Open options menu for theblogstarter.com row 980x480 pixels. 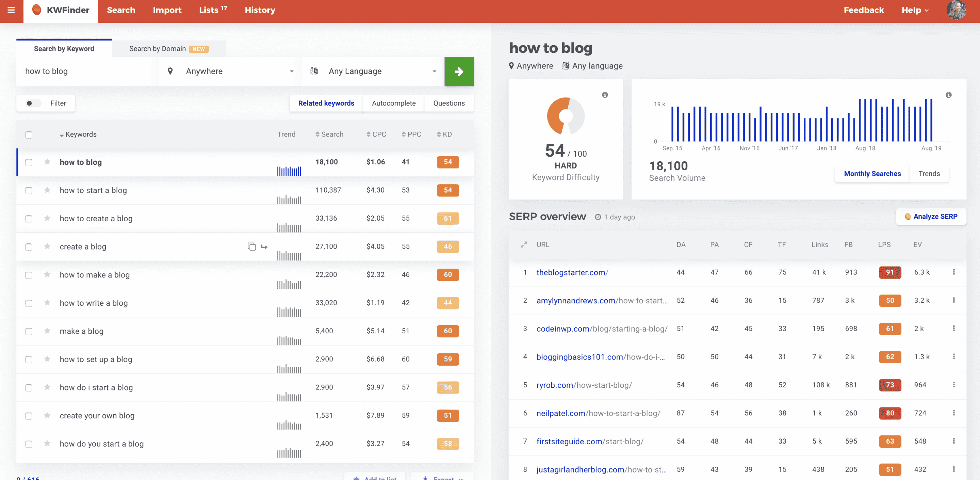(x=954, y=272)
